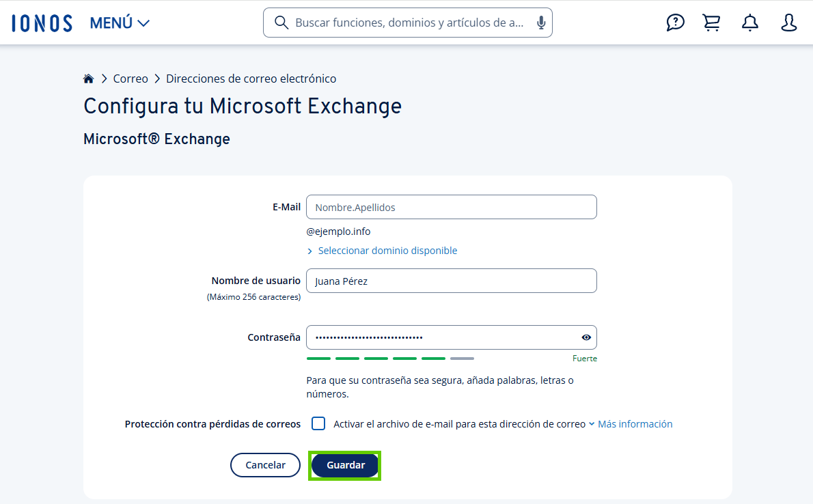Click the password strength indicator bar
Viewport: 813px width, 504px height.
[x=390, y=358]
